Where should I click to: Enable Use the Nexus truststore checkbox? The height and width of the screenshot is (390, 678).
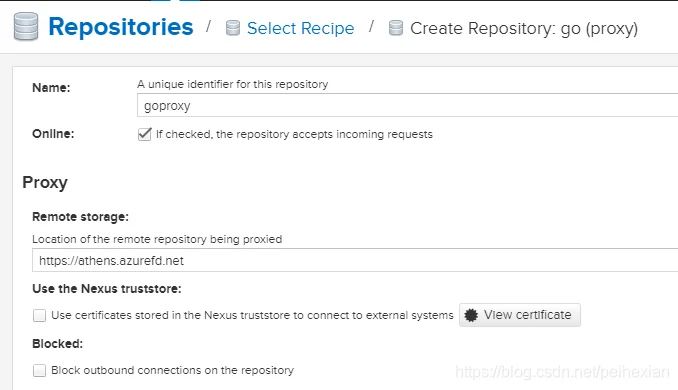click(x=39, y=315)
